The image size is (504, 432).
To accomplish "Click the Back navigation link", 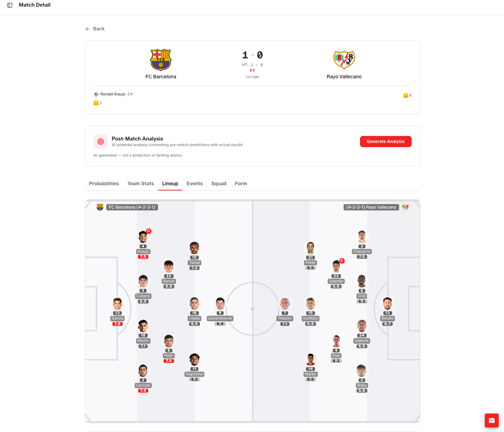I will 95,29.
